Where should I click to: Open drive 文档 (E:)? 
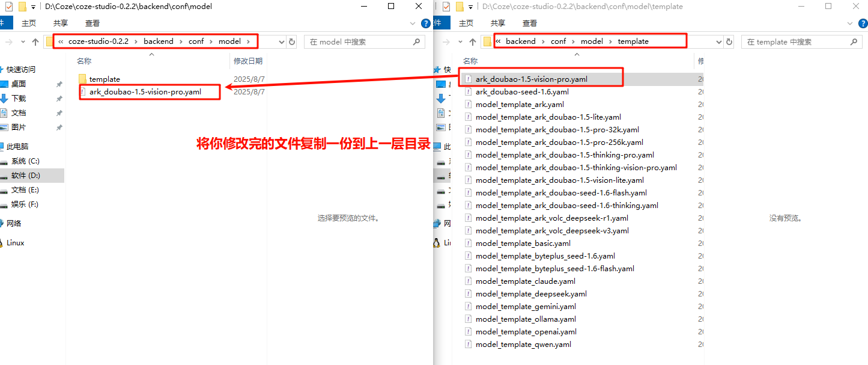25,190
